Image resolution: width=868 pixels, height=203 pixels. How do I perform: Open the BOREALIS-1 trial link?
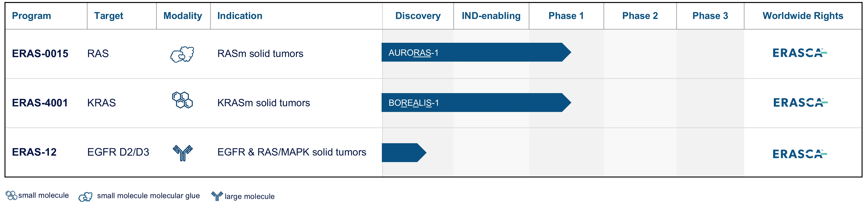(414, 103)
